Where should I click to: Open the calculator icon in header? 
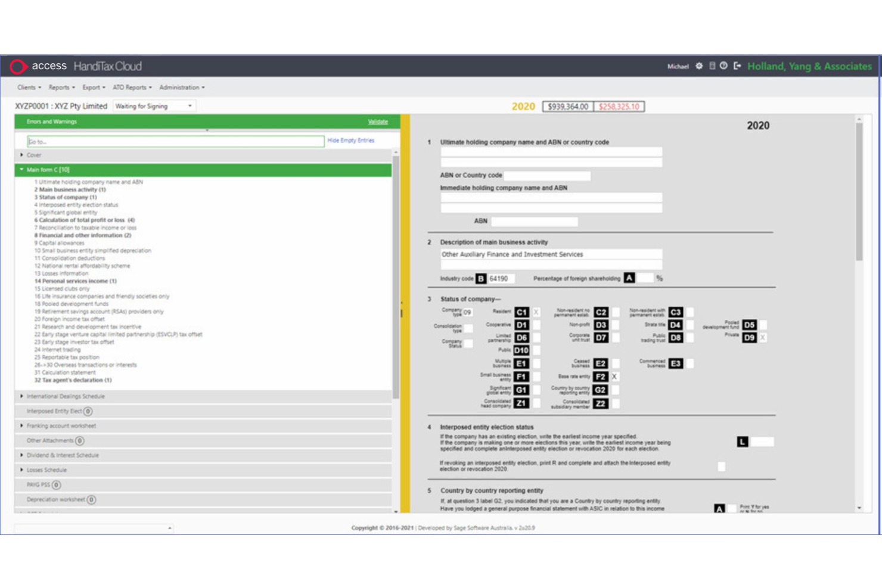[x=712, y=66]
